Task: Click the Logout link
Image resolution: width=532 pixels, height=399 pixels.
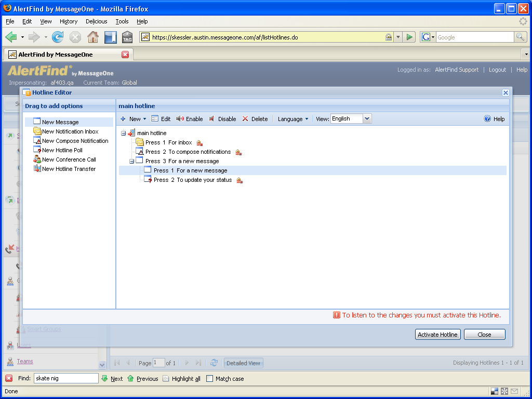Action: [497, 70]
